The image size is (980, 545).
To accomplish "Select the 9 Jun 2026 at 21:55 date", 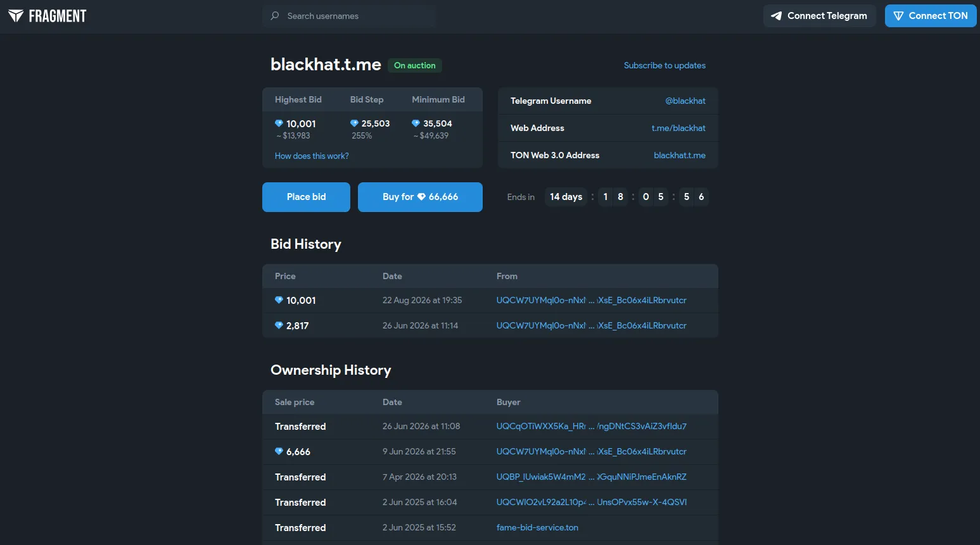I will tap(419, 451).
